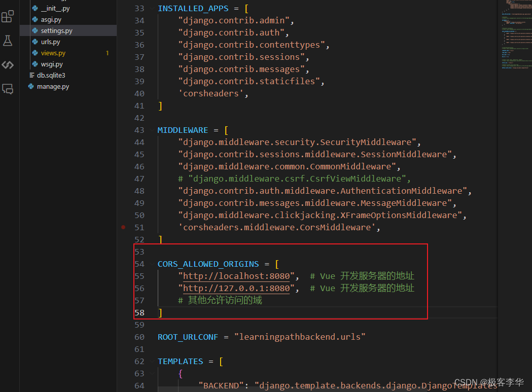
Task: Select settings.py in the file tree
Action: (68, 30)
